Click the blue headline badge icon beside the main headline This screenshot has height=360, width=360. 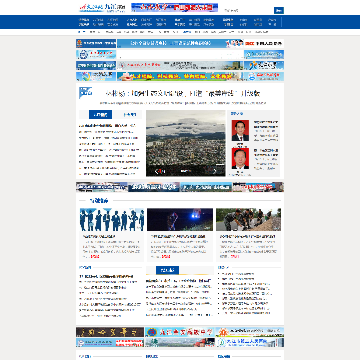(85, 93)
